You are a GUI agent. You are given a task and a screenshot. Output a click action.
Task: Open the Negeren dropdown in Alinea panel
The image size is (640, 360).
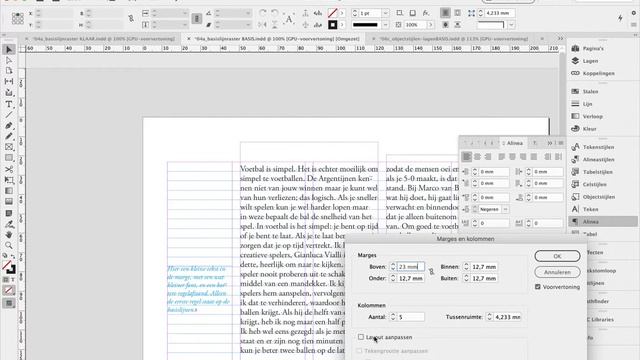(506, 209)
